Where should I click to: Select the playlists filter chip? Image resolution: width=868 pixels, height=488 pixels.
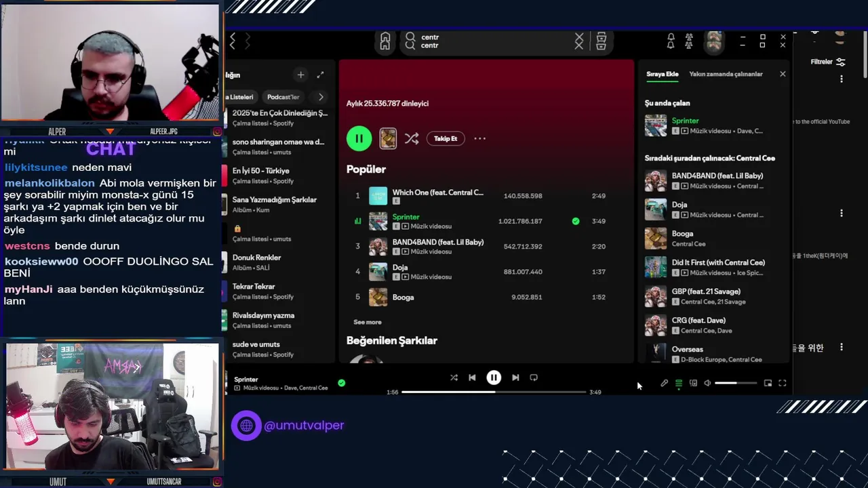241,97
